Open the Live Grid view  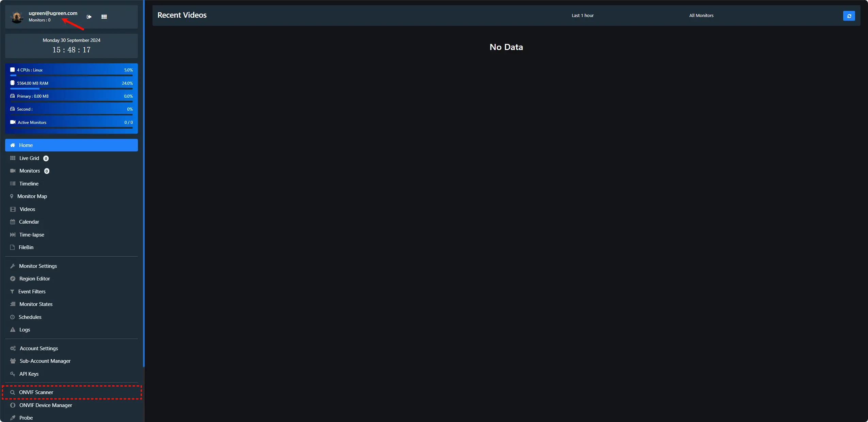pos(29,158)
